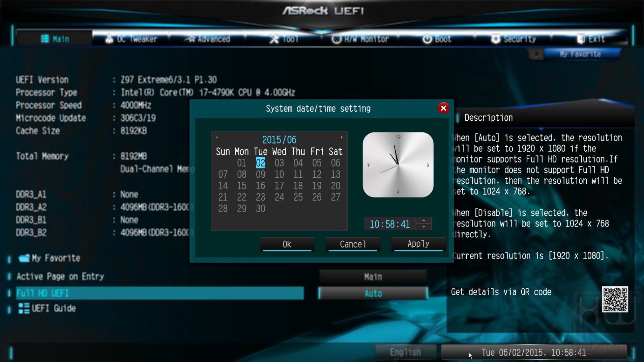Switch to the Boot tab
Image resolution: width=644 pixels, height=362 pixels.
click(437, 39)
